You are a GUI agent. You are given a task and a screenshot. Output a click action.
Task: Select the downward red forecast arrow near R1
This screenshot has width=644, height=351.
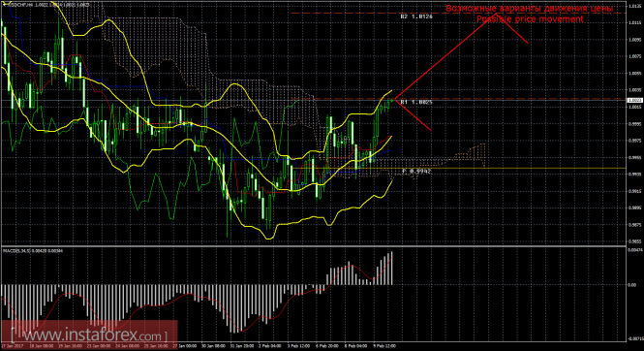(413, 115)
